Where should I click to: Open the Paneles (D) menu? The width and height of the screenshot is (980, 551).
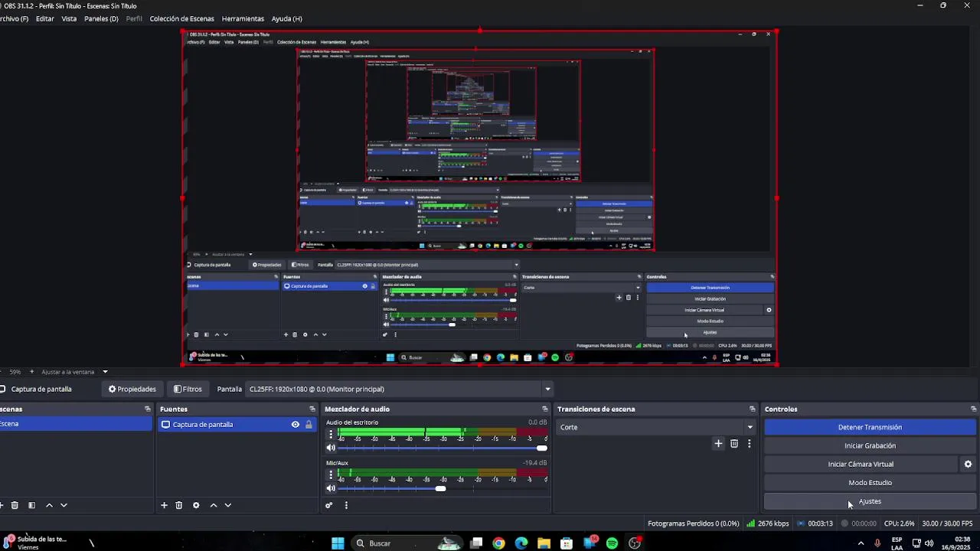point(101,18)
